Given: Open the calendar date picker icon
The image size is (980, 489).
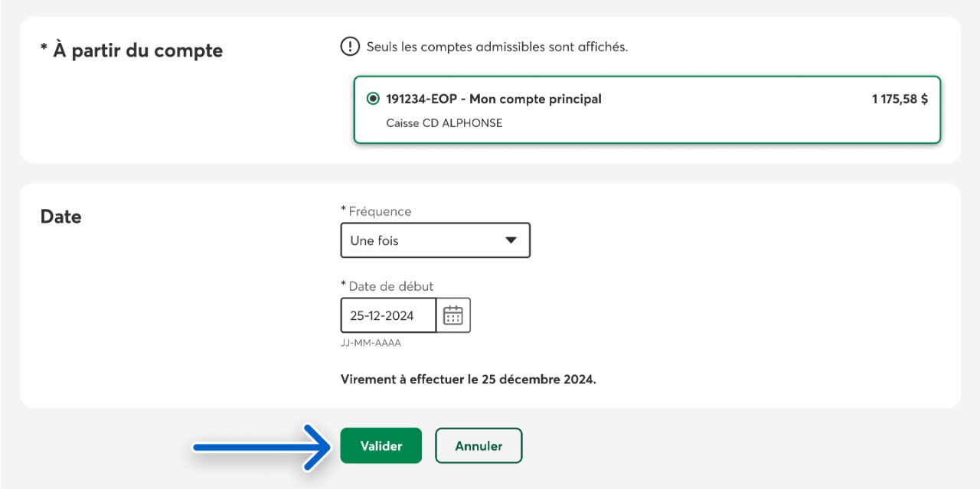Looking at the screenshot, I should coord(453,315).
